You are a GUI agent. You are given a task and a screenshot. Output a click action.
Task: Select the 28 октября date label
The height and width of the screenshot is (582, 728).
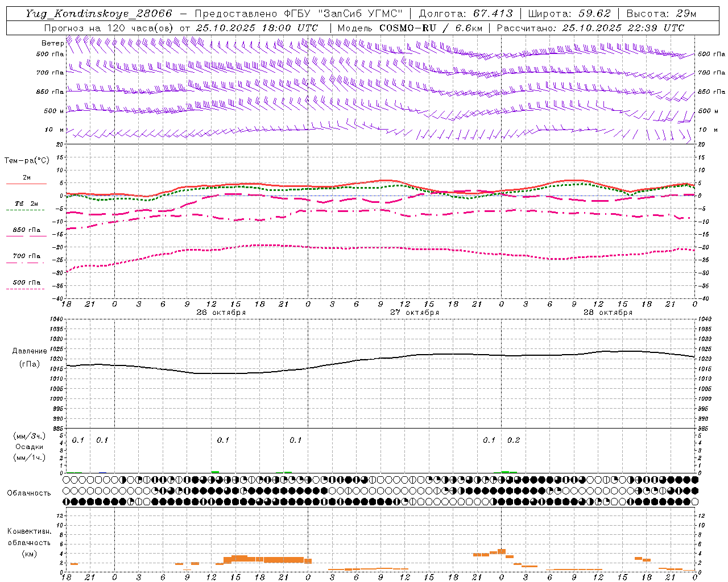click(607, 313)
